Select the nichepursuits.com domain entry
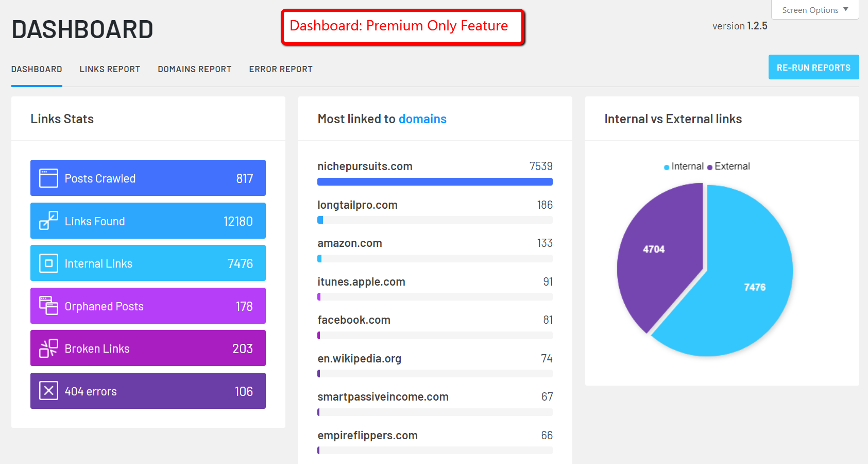Screen dimensions: 868x464 click(364, 166)
